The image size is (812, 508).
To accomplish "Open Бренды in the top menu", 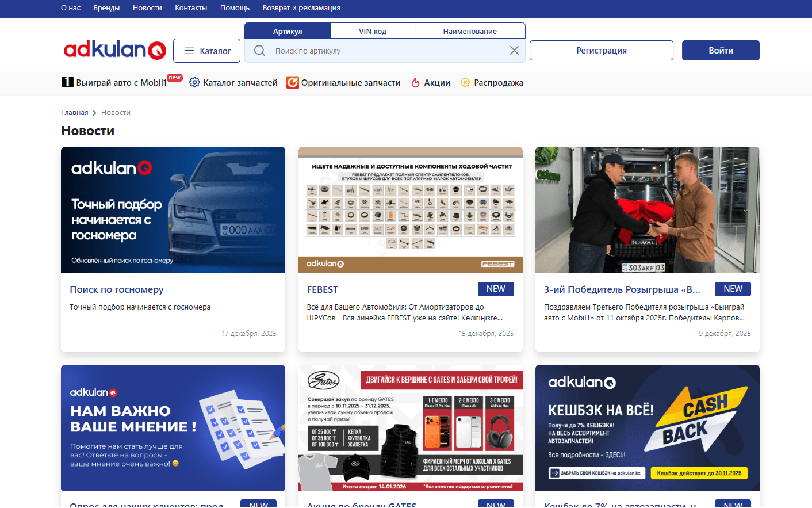I will pyautogui.click(x=106, y=8).
